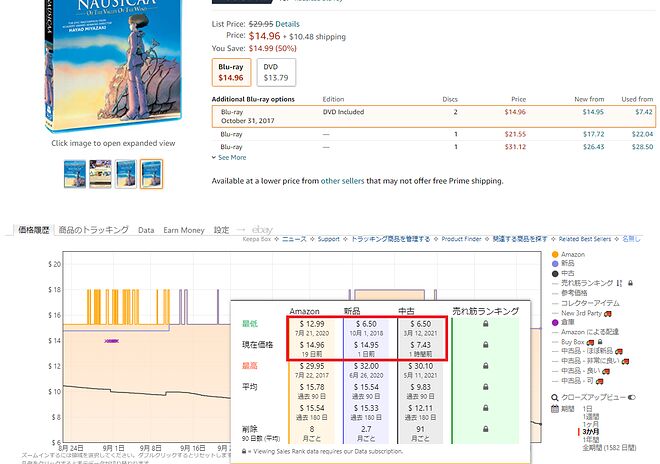Click the truck icon beside Buy Box

pyautogui.click(x=590, y=342)
